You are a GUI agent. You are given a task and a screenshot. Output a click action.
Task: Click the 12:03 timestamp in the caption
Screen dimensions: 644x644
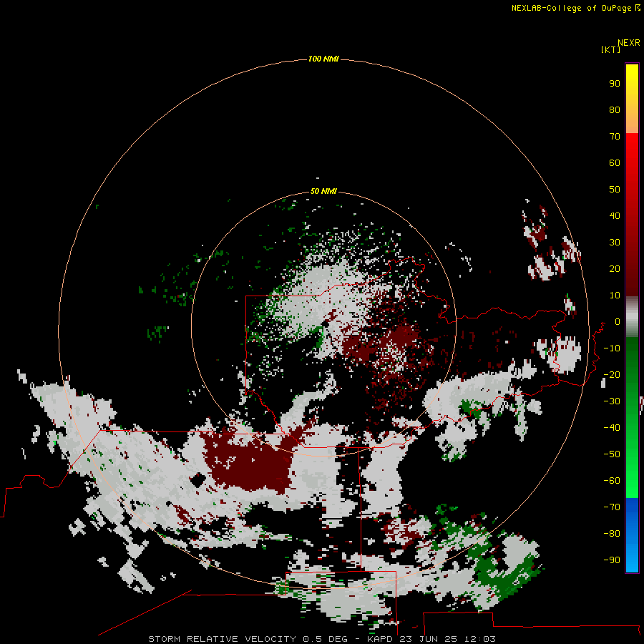pos(480,639)
